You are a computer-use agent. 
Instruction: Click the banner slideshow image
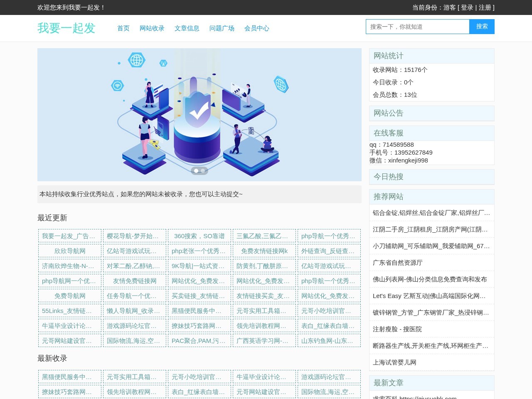click(x=199, y=115)
